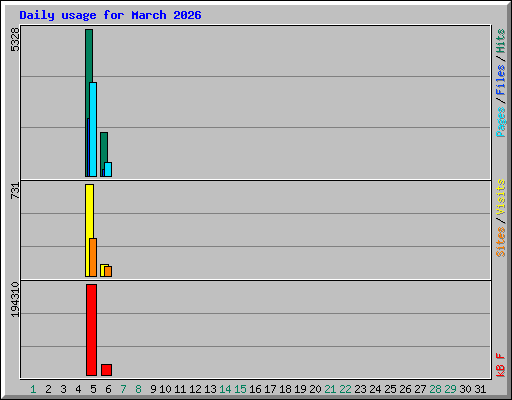The height and width of the screenshot is (400, 512).
Task: Select weekend day 21 on the date axis
Action: point(330,389)
